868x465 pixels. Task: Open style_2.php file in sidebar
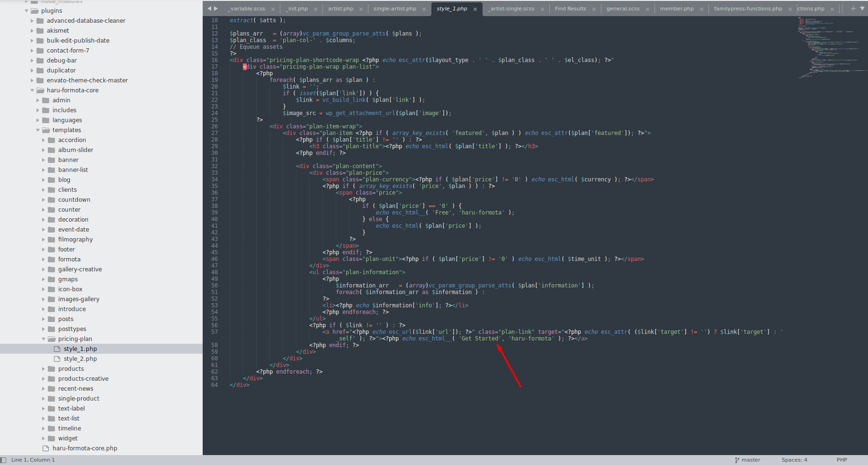(80, 359)
